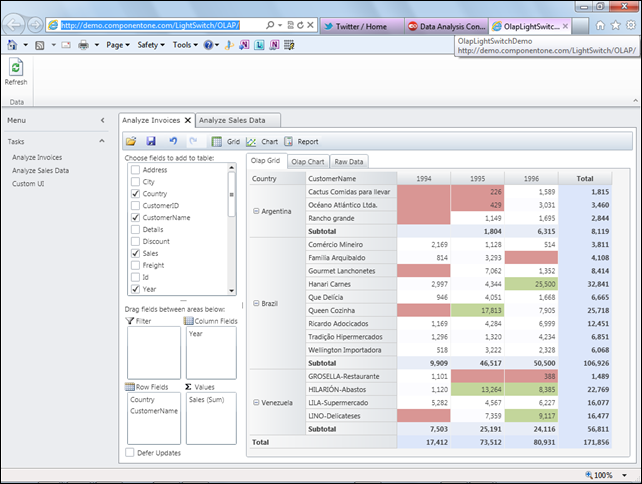Click the address bar search magnifier
Image resolution: width=642 pixels, height=484 pixels.
270,25
